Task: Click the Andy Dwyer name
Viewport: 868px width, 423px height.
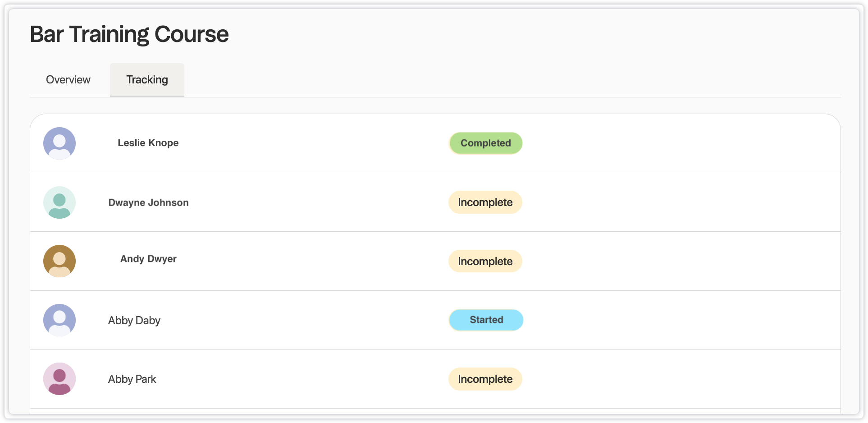Action: coord(148,259)
